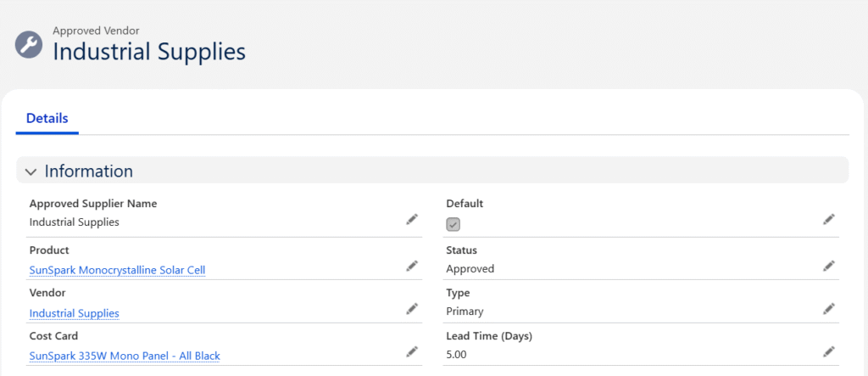Open the Industrial Supplies vendor link
The image size is (868, 376).
pyautogui.click(x=75, y=313)
